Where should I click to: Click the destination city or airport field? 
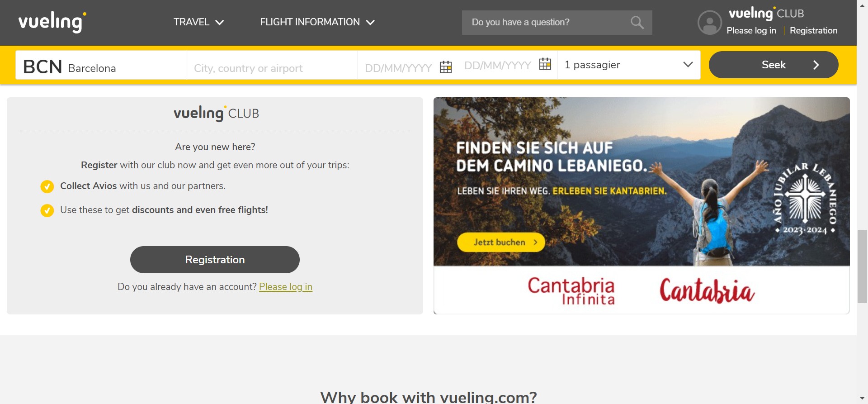coord(272,68)
